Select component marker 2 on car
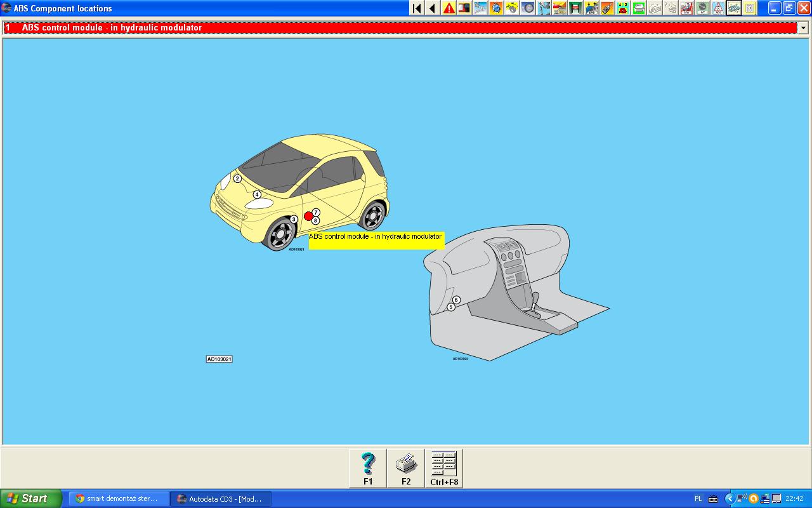The image size is (812, 508). tap(237, 178)
